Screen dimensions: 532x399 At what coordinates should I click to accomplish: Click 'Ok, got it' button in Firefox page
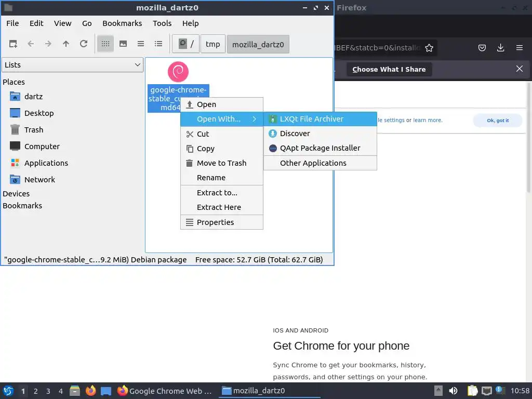pos(498,121)
